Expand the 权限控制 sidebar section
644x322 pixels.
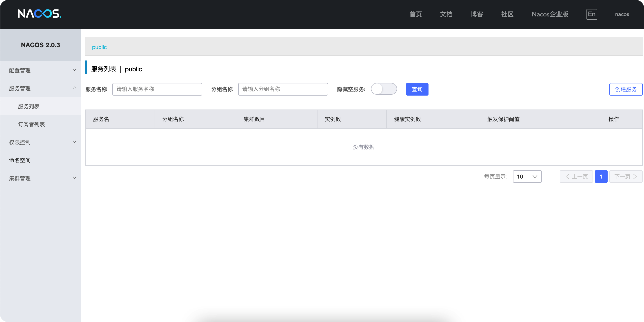tap(40, 142)
